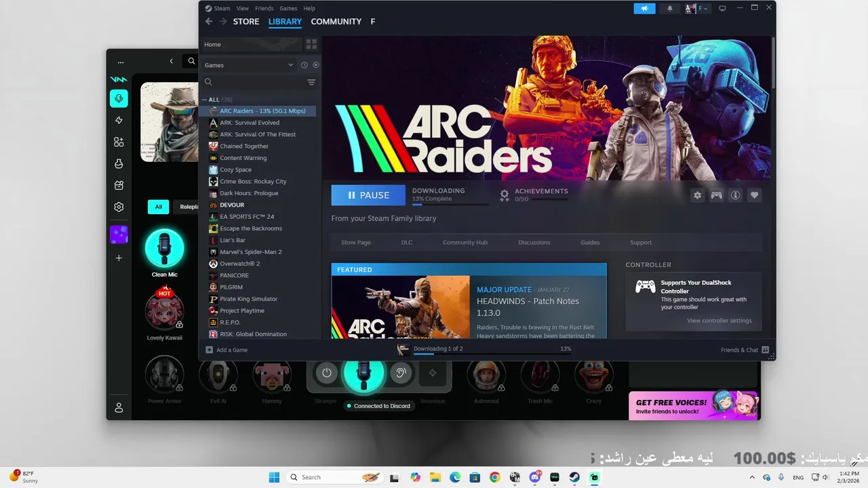This screenshot has height=488, width=868.
Task: Toggle Voicemod hear myself ear button
Action: click(x=400, y=373)
